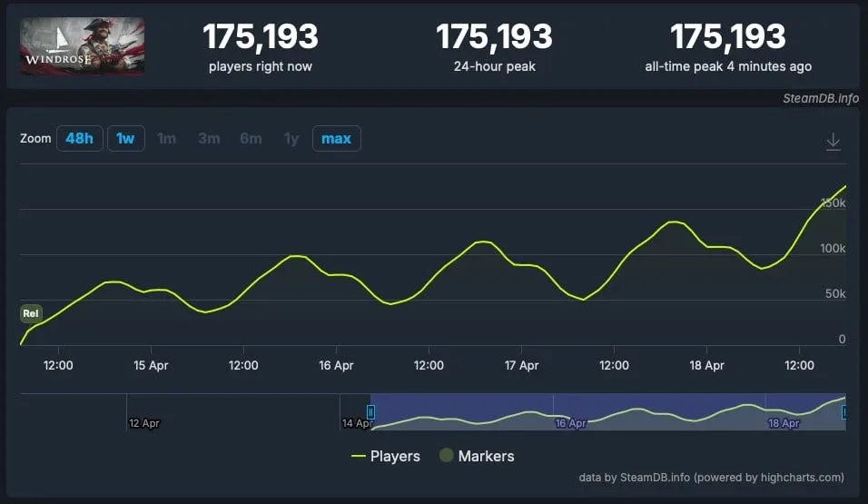
Task: Click the data by SteamDB.info credits
Action: coord(711,478)
